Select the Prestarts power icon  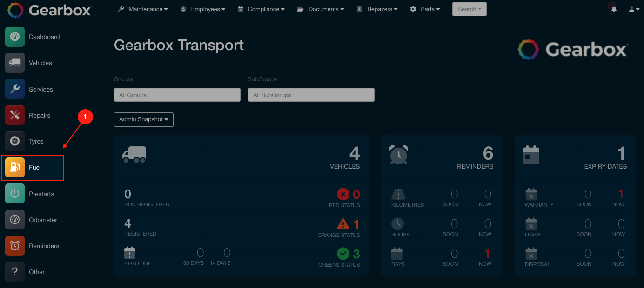point(14,194)
